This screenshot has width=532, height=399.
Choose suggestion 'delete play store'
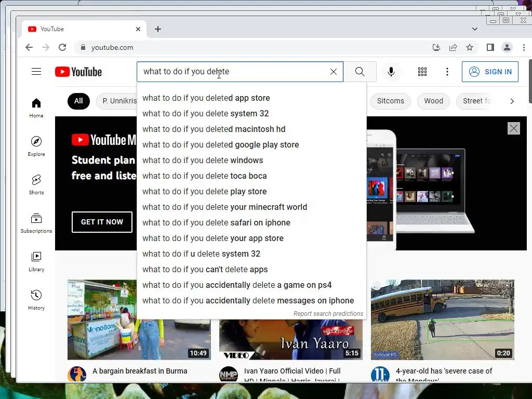point(251,191)
